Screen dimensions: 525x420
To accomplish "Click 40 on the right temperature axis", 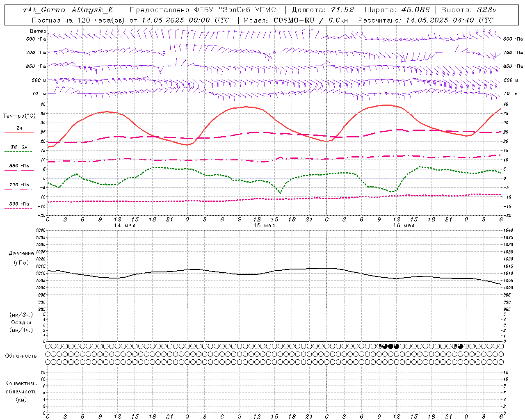I will [506, 105].
